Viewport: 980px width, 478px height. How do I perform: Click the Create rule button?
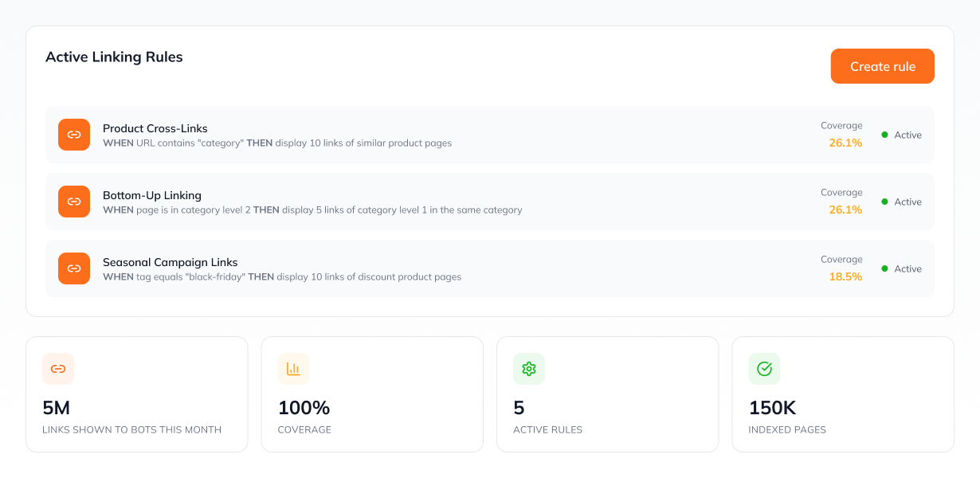(882, 66)
